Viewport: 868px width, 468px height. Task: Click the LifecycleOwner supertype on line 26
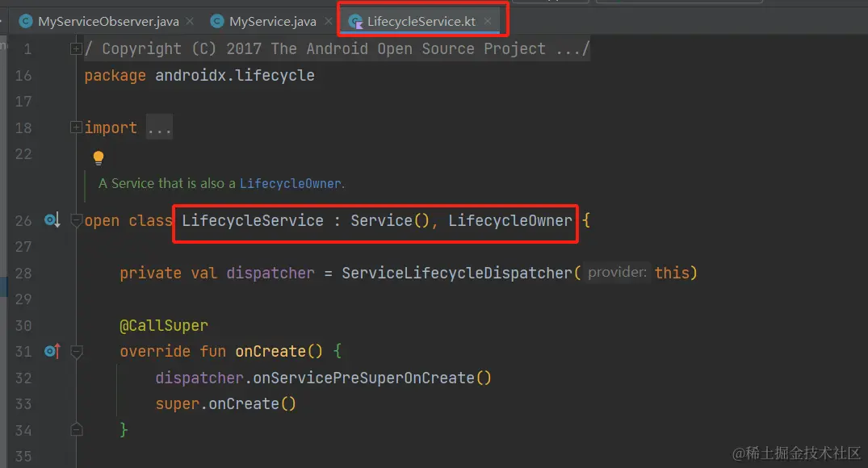509,221
